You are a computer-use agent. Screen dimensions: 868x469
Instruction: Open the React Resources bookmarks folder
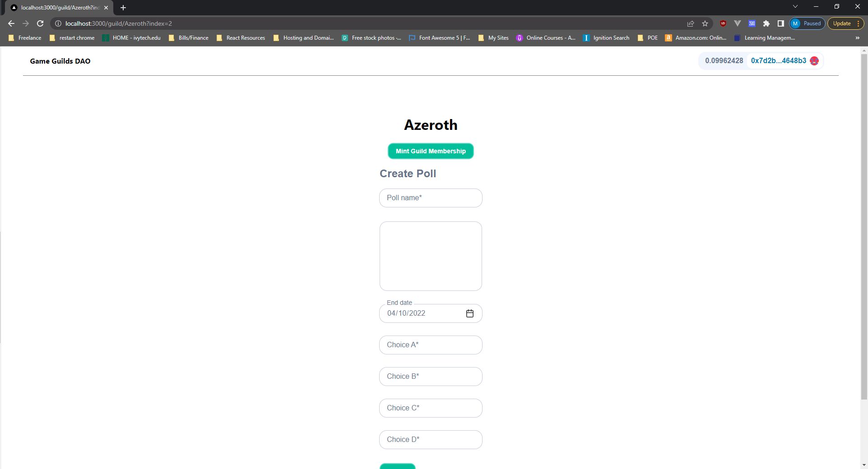tap(241, 38)
